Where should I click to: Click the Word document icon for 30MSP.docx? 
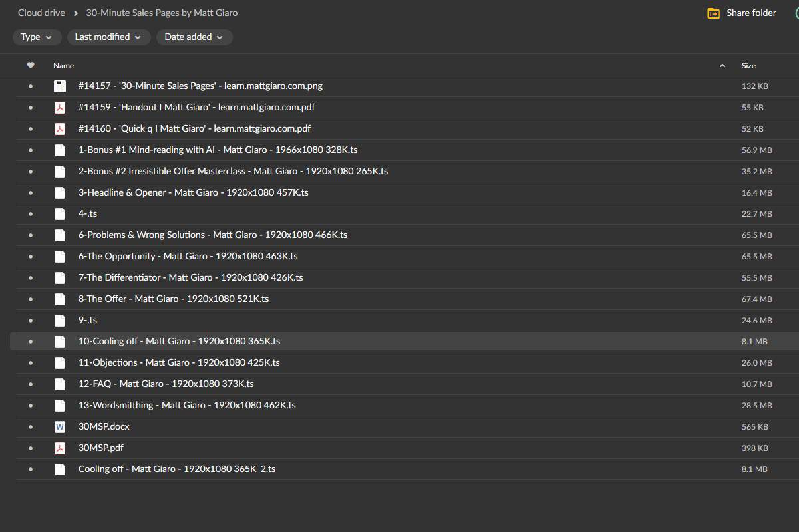click(x=60, y=426)
